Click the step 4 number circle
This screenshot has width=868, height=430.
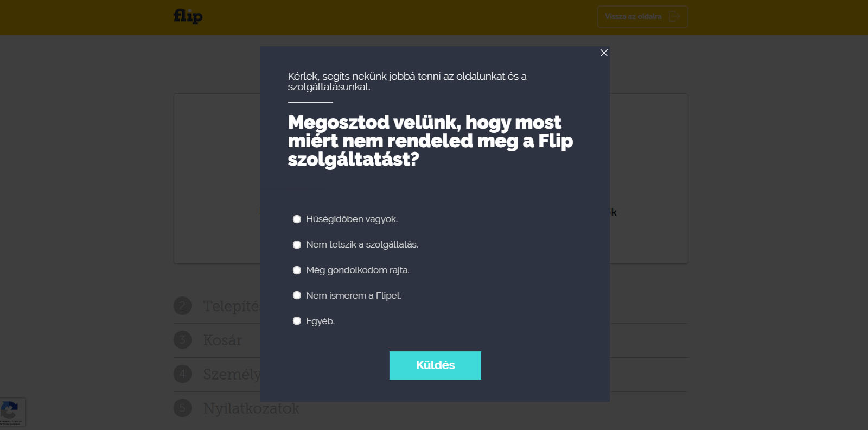183,374
